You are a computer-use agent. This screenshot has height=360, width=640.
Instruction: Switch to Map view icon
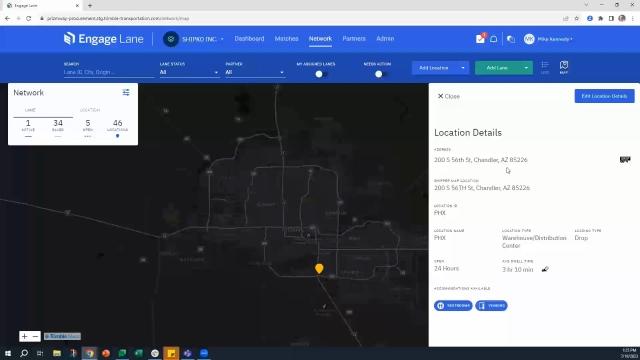pos(564,67)
